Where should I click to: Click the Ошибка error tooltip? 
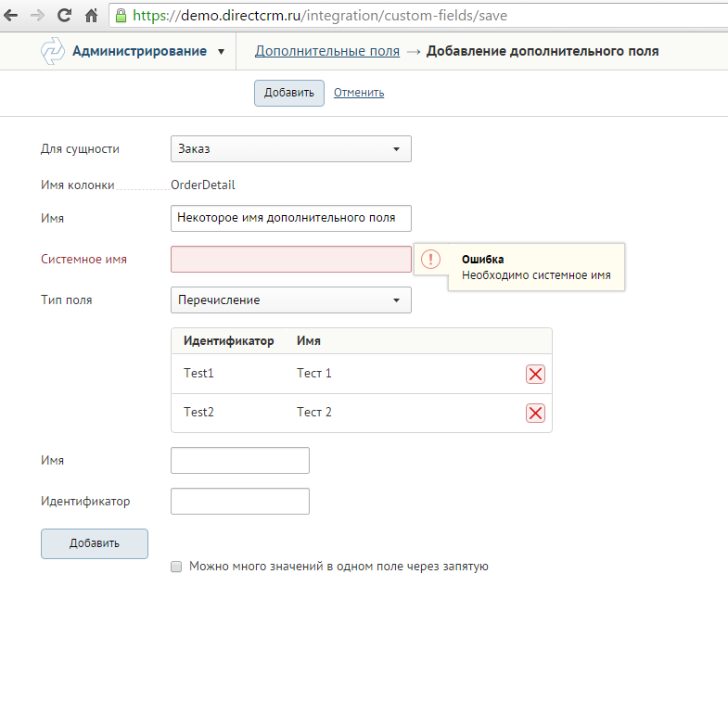(536, 267)
